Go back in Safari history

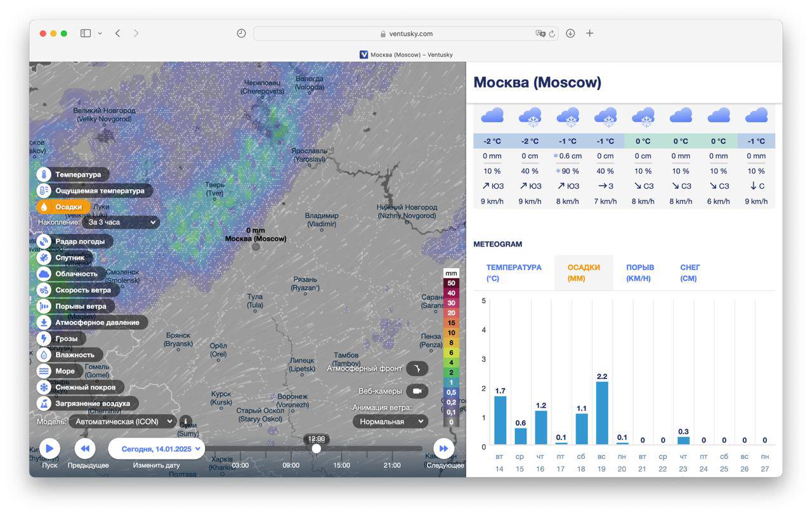(x=117, y=34)
